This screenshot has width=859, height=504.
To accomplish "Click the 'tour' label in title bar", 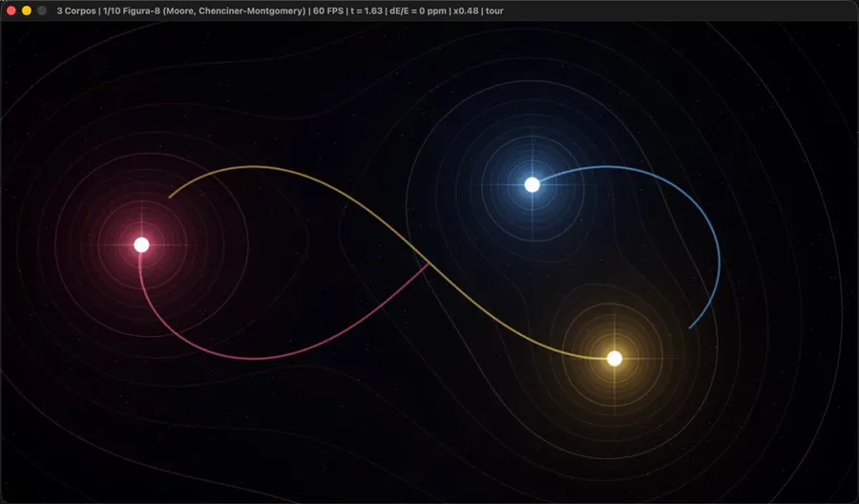I will tap(494, 10).
